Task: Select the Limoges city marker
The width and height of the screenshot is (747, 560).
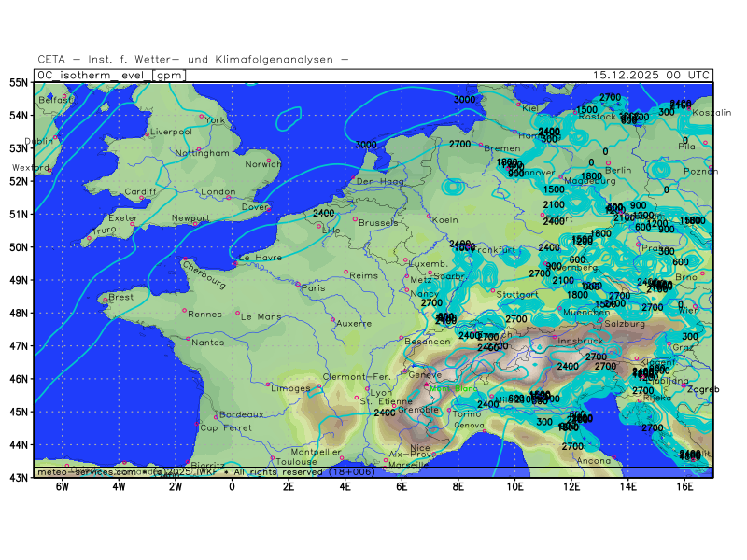Action: 268,385
